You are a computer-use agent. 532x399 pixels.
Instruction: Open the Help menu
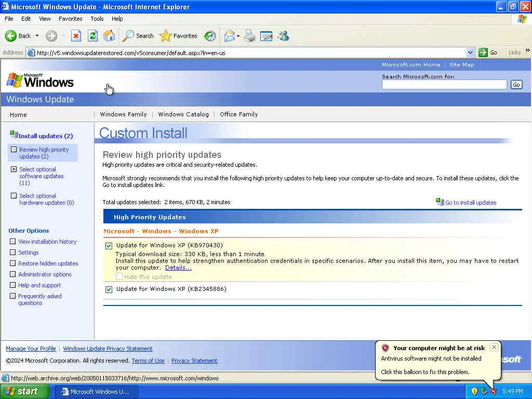coord(117,19)
